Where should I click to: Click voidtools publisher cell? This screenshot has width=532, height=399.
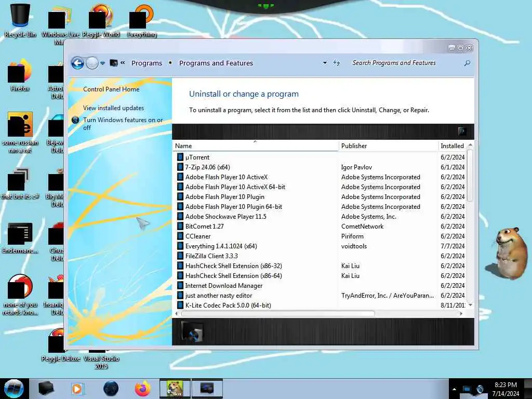(x=354, y=246)
